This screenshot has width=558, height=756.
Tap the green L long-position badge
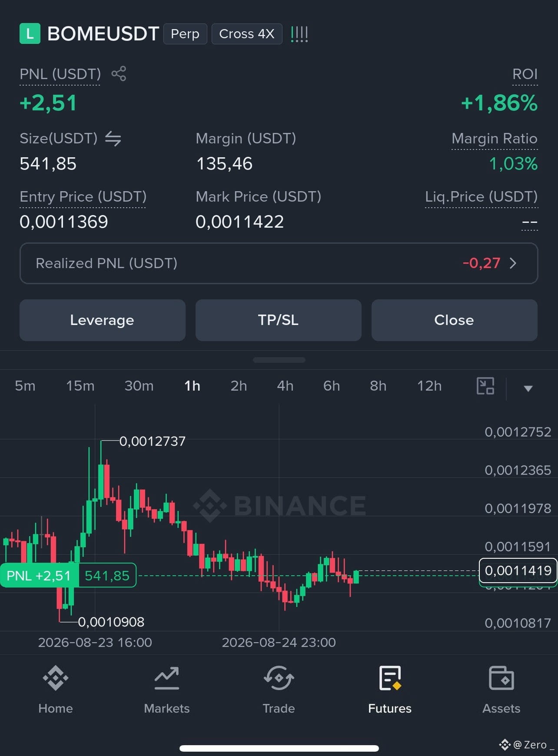pos(30,33)
